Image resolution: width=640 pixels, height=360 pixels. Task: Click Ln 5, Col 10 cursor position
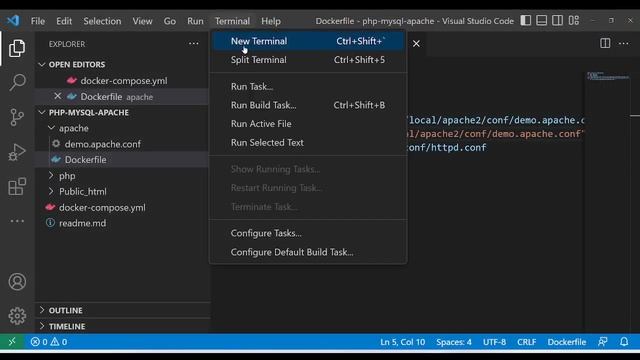click(x=402, y=342)
